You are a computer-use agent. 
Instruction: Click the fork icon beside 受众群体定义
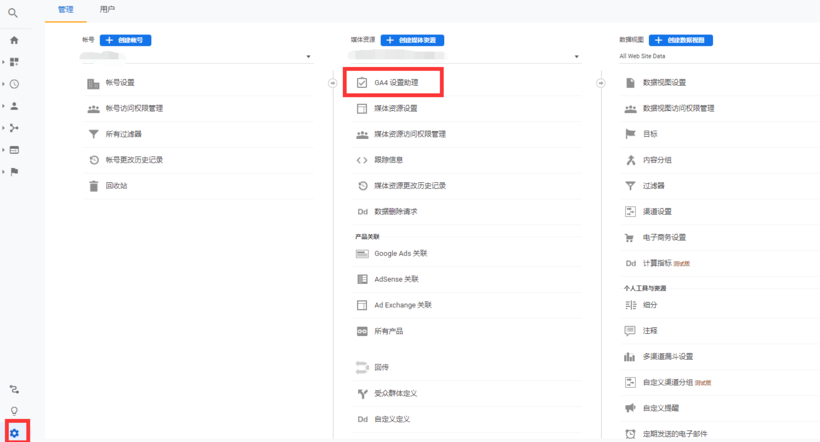click(362, 393)
